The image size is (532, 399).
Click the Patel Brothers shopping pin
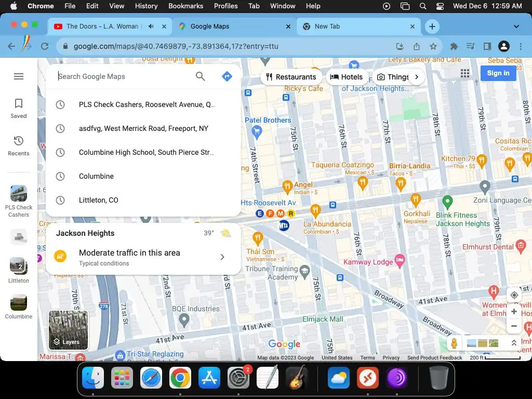257,131
